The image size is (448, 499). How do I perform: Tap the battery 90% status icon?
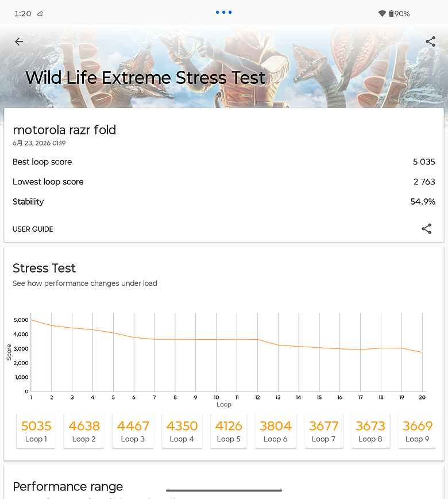tap(400, 13)
